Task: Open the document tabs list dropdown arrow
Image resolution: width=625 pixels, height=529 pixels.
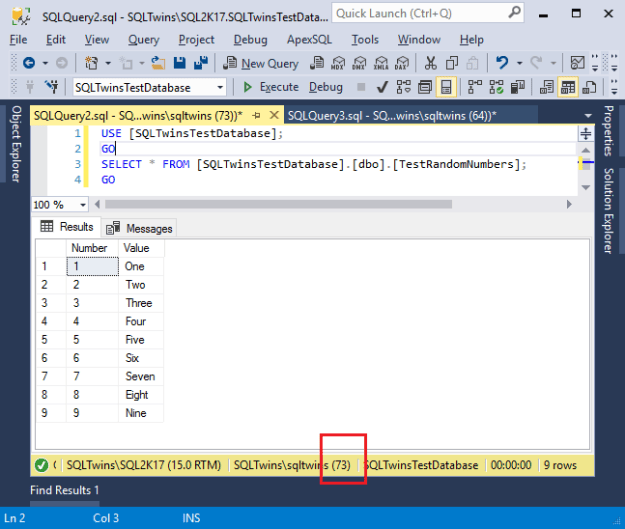Action: coord(588,116)
